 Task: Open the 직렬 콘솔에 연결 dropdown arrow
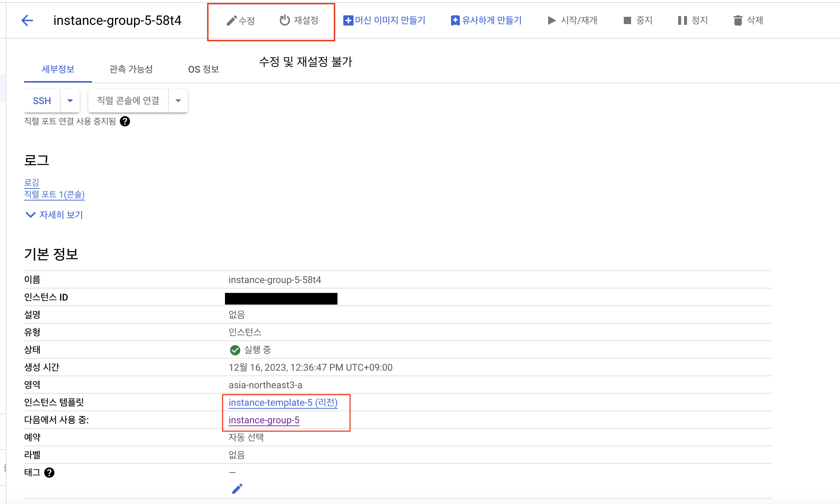(178, 101)
